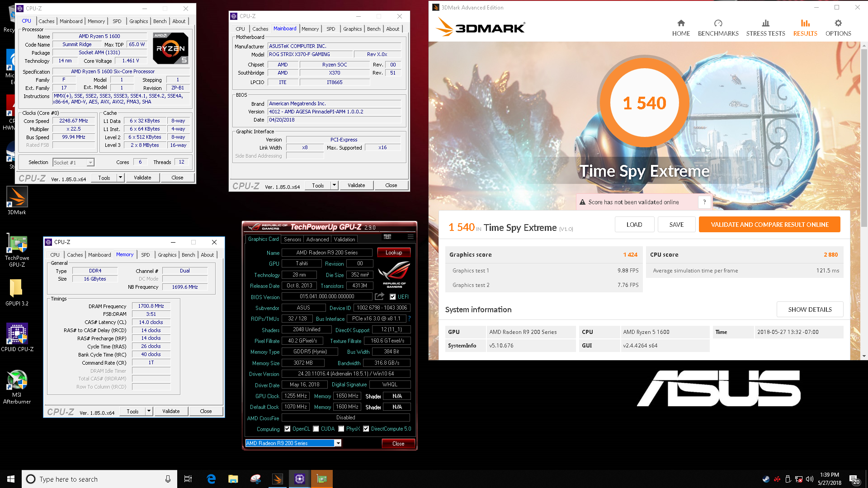Image resolution: width=868 pixels, height=488 pixels.
Task: Click the BIOS export share icon in GPU-Z
Action: [x=379, y=296]
